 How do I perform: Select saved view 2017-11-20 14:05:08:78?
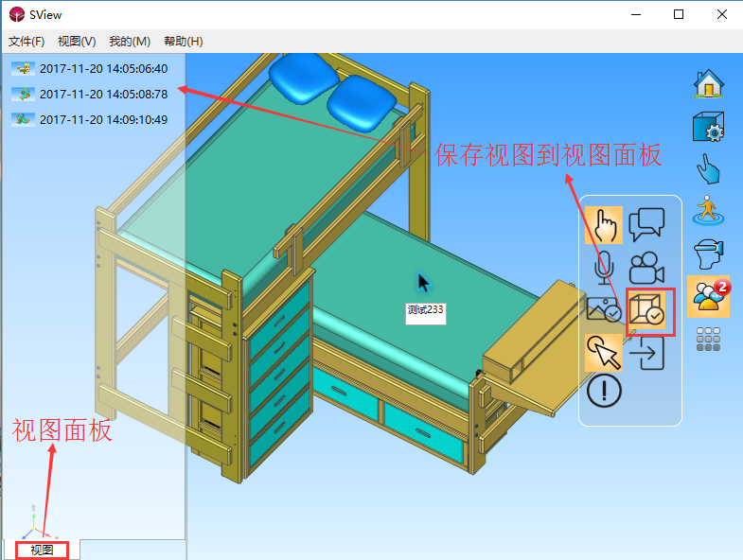pyautogui.click(x=103, y=95)
